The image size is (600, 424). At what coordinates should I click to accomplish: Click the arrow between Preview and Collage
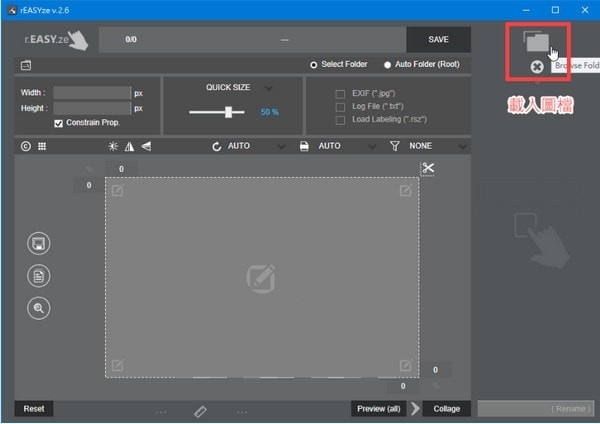click(x=415, y=409)
